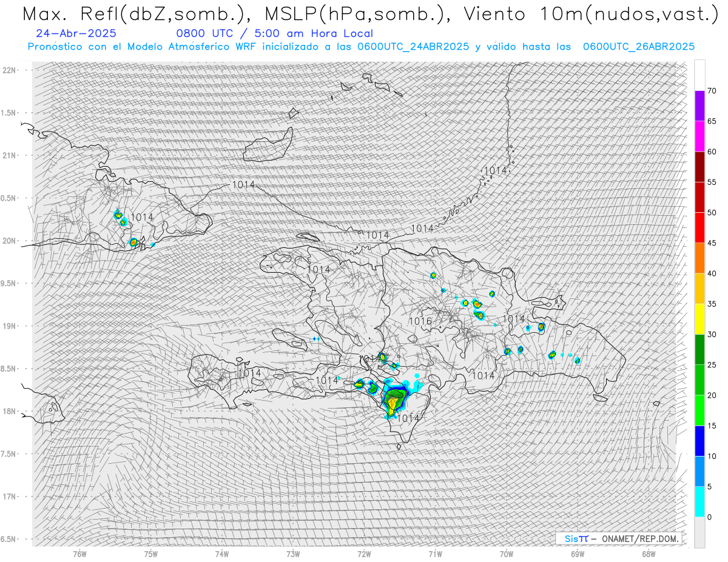This screenshot has width=728, height=562.
Task: Click the '70W' longitude label
Action: coord(507,553)
